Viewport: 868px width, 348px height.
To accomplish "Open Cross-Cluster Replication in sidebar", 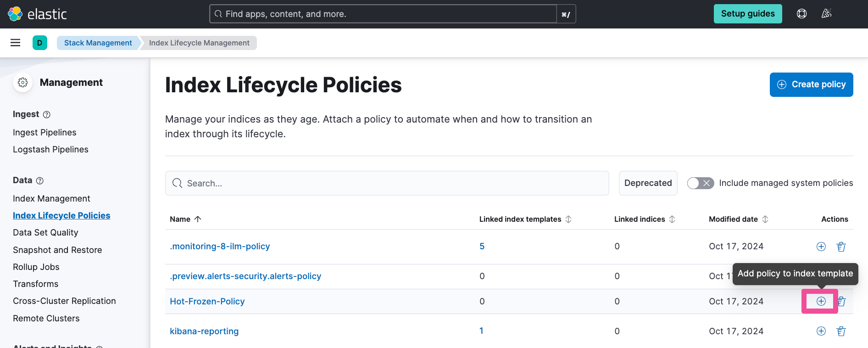I will click(x=64, y=301).
